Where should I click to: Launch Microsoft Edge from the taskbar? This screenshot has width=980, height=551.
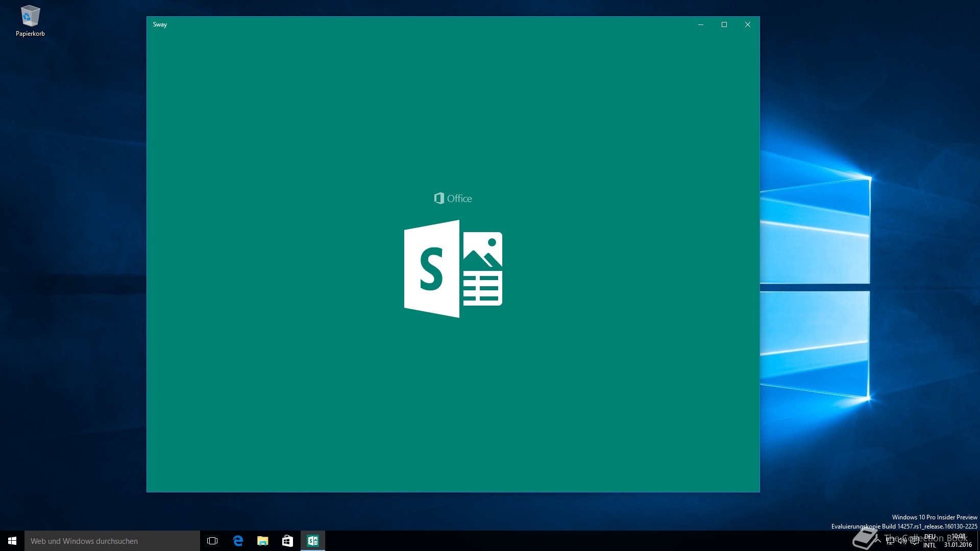[238, 541]
